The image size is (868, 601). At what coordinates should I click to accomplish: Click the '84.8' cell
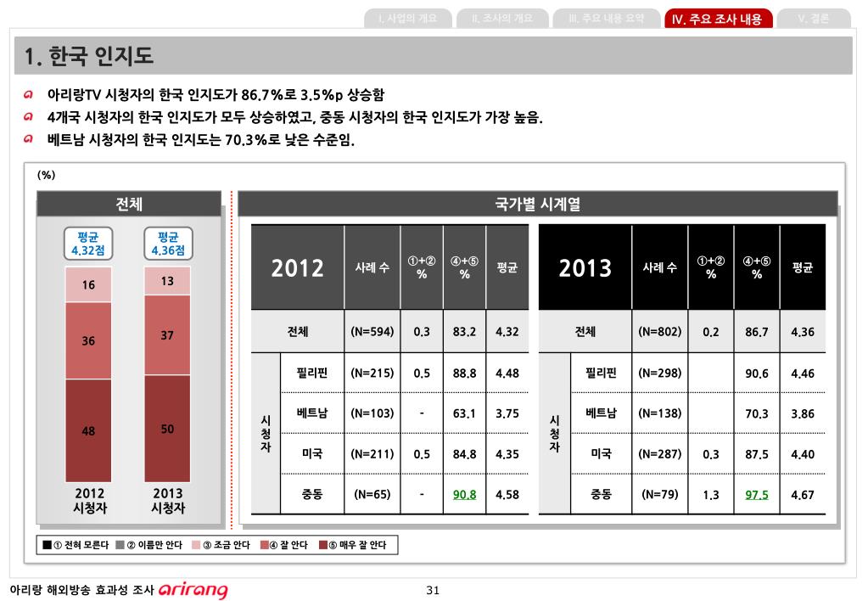[464, 454]
